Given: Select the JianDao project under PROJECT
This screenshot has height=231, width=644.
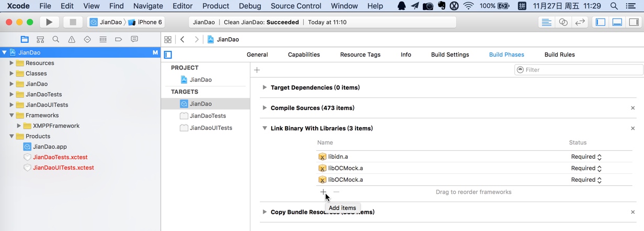Looking at the screenshot, I should point(201,80).
